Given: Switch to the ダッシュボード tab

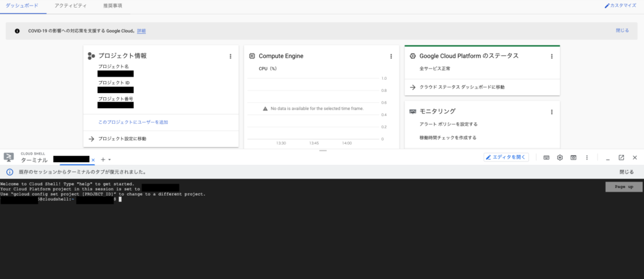Looking at the screenshot, I should (x=22, y=6).
